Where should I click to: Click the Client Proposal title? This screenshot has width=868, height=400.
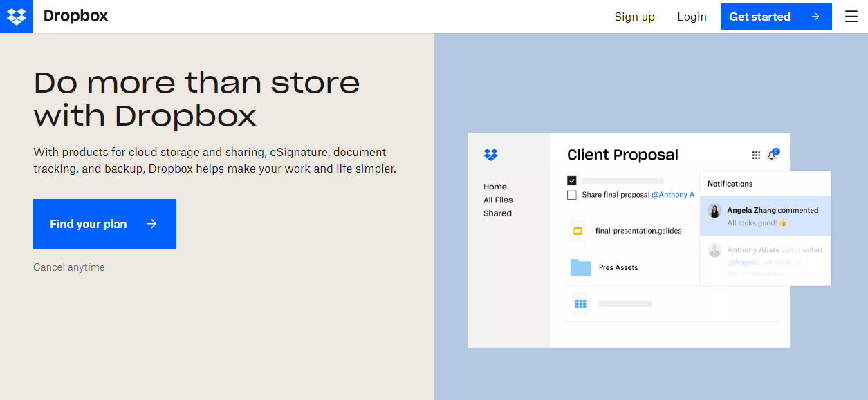pos(622,155)
